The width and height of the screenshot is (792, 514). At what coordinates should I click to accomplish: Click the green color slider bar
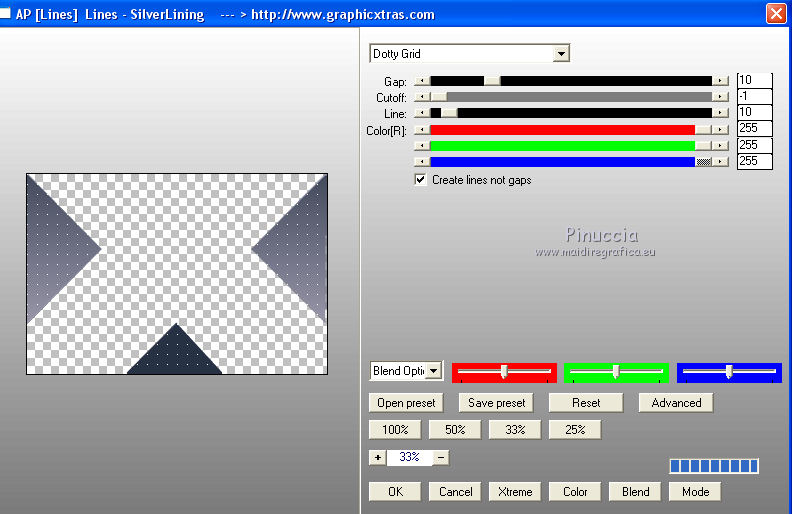point(571,146)
